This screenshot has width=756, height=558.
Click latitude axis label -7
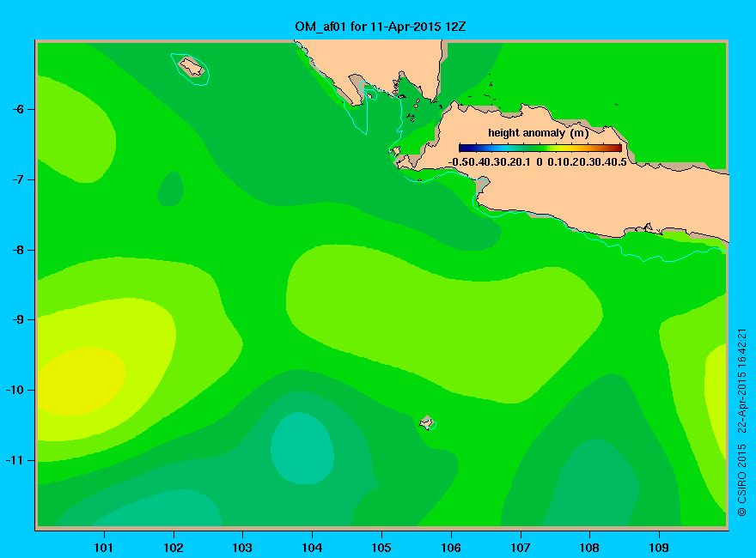pyautogui.click(x=18, y=179)
